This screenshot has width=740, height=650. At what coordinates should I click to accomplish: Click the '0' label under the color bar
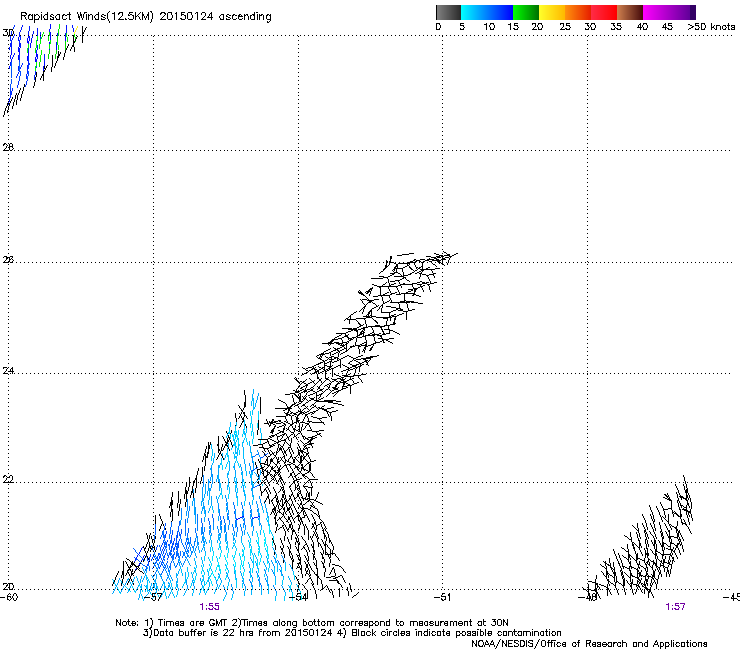438,27
